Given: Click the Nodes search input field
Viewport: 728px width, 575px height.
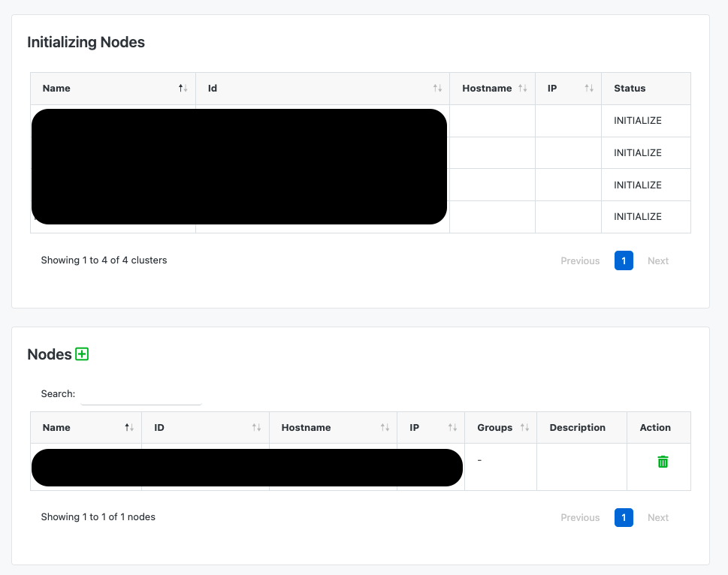Looking at the screenshot, I should tap(141, 395).
